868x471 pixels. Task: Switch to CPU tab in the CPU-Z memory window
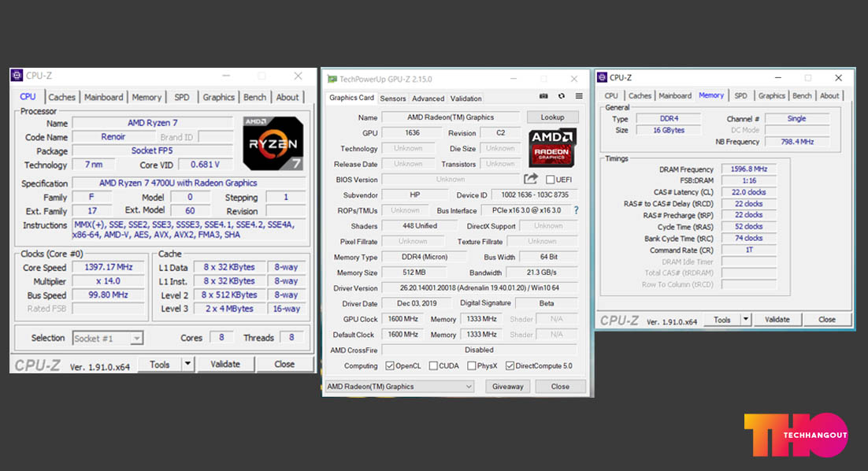pyautogui.click(x=611, y=96)
